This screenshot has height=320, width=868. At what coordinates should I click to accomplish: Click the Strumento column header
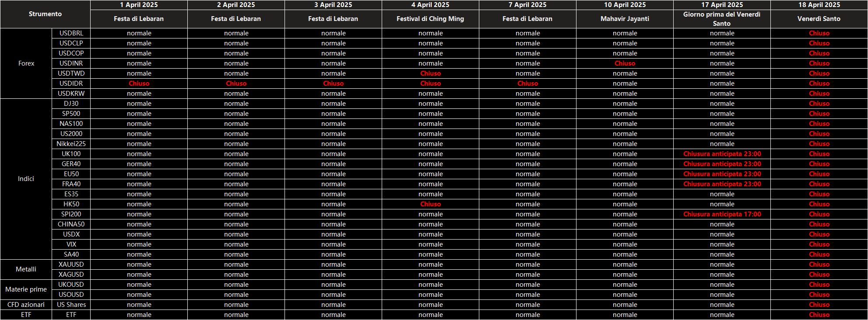[x=45, y=14]
